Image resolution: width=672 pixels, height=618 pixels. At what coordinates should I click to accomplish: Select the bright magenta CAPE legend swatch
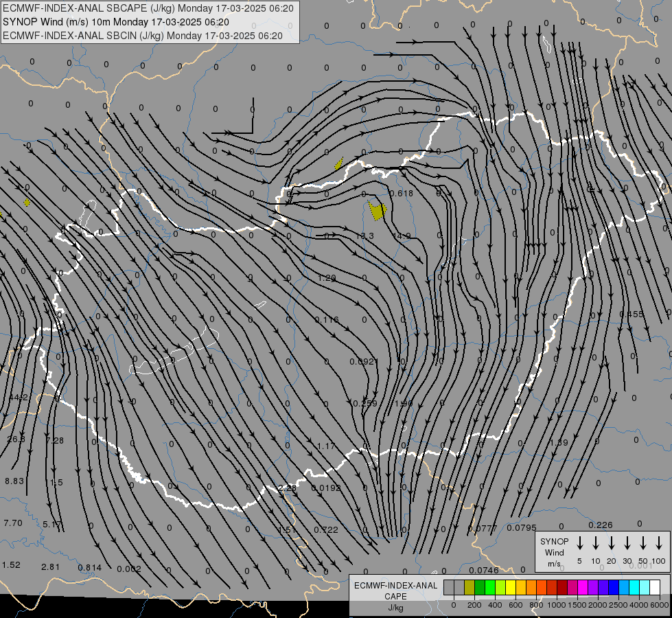coord(583,588)
